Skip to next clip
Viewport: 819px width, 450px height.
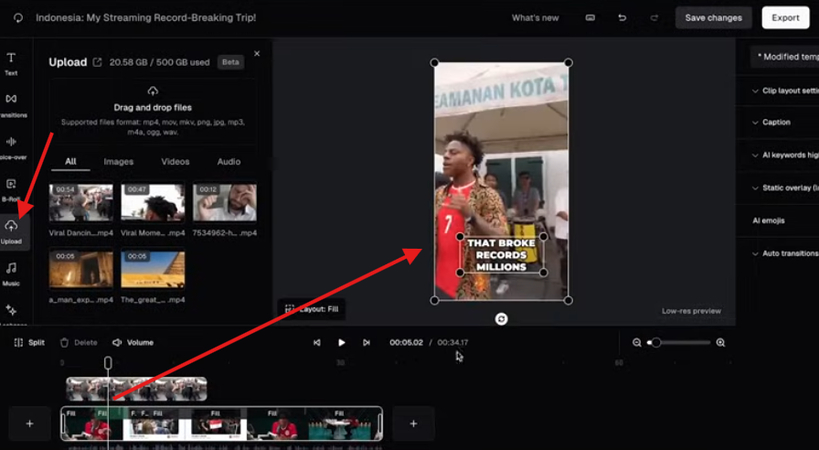(366, 342)
